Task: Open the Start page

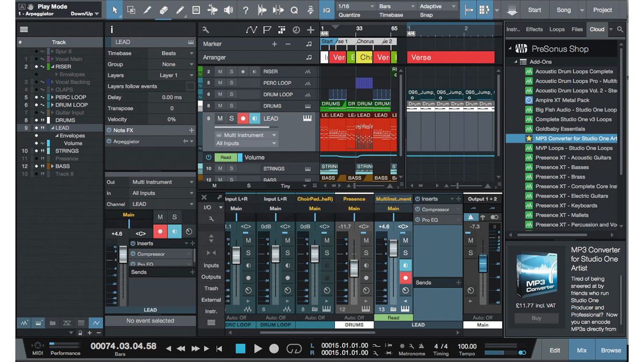Action: click(535, 10)
